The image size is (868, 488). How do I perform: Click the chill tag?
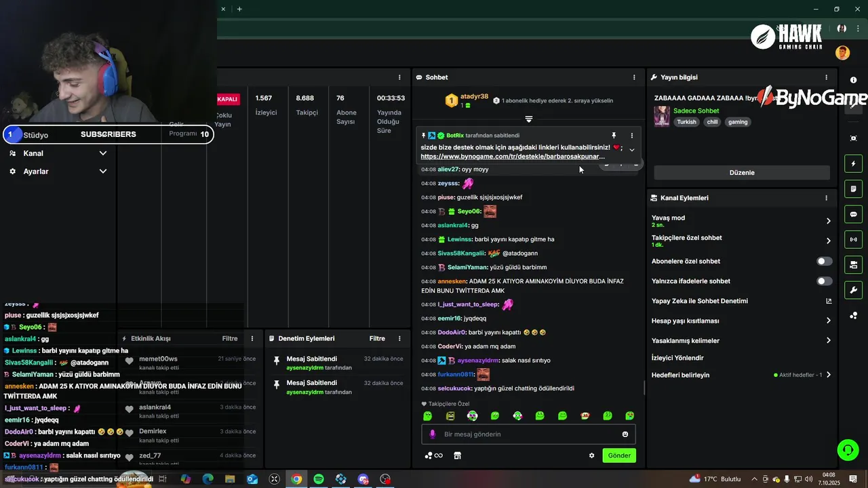[712, 122]
